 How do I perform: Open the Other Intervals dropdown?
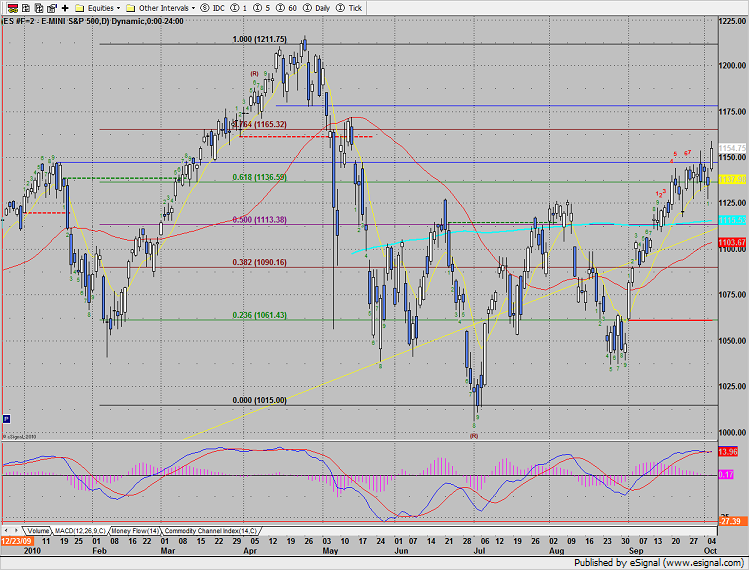(x=161, y=8)
